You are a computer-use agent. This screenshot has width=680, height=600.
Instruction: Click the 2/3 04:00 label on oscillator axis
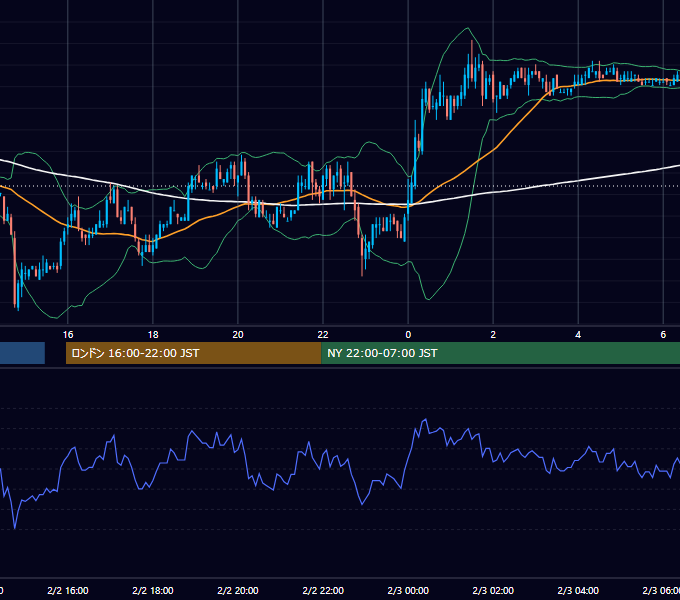pos(578,590)
